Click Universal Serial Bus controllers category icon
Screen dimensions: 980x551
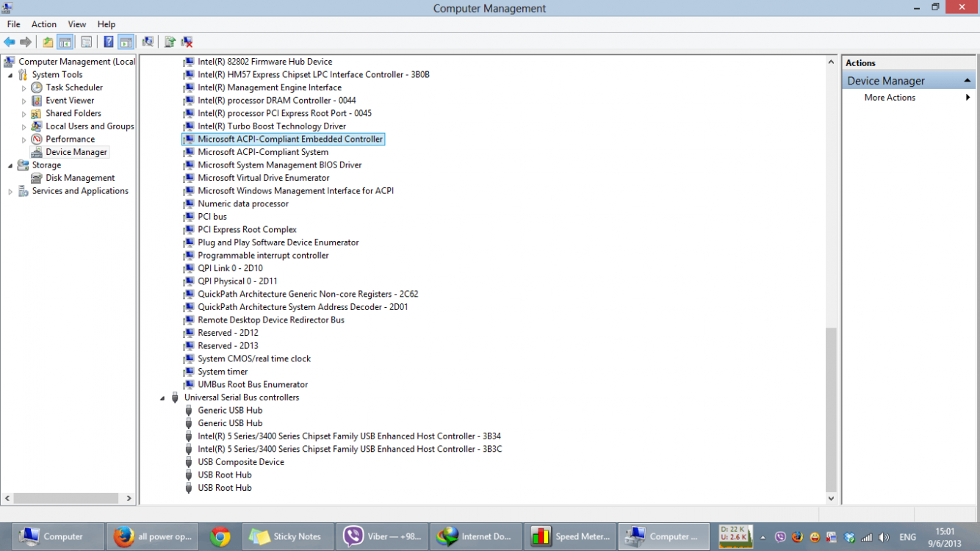pos(175,397)
